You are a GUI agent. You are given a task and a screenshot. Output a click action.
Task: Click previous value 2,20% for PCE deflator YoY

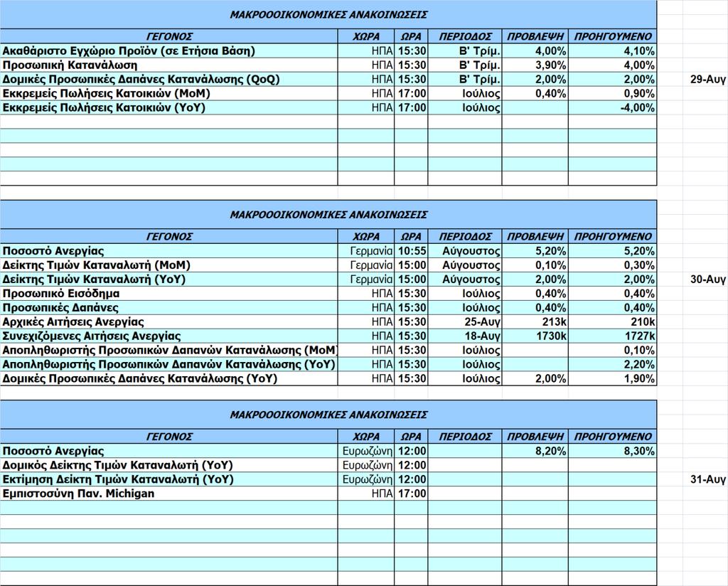612,364
